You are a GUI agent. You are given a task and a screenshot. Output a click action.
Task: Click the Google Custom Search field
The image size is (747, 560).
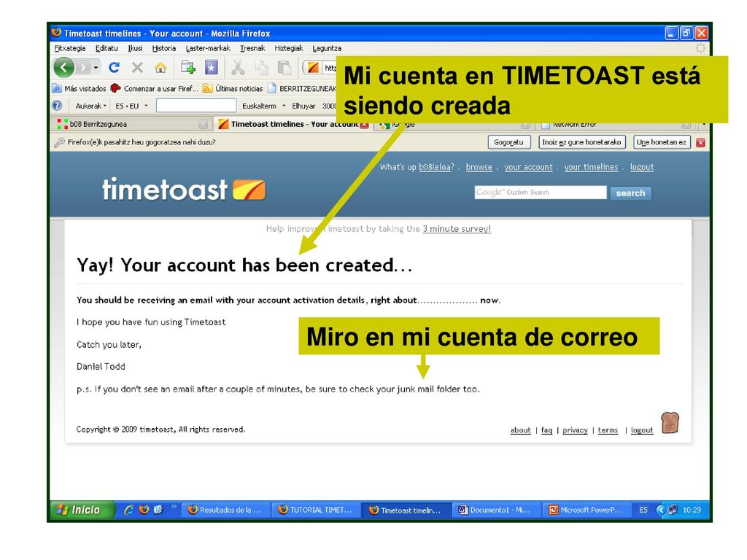[541, 192]
